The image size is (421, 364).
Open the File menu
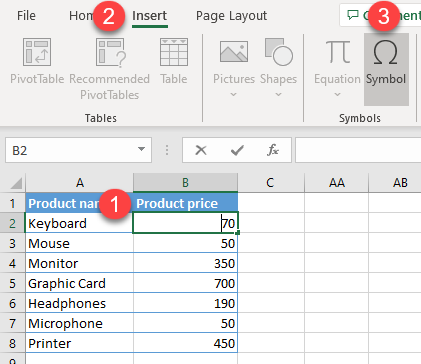pos(26,16)
